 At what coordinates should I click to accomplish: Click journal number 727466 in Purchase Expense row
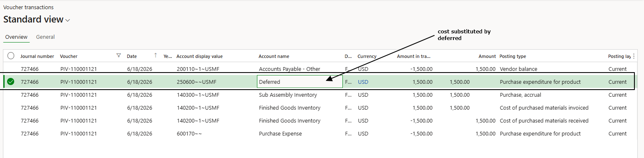coord(30,134)
